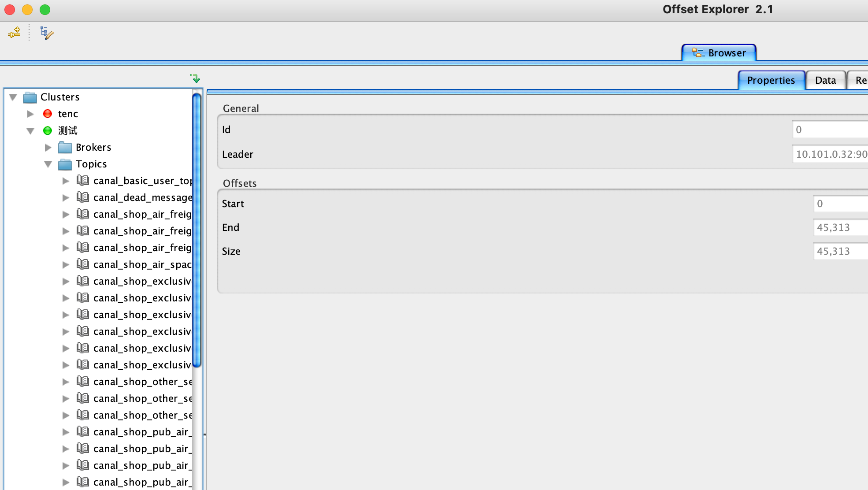Image resolution: width=868 pixels, height=490 pixels.
Task: Click the add new connection toolbar icon
Action: coord(14,33)
